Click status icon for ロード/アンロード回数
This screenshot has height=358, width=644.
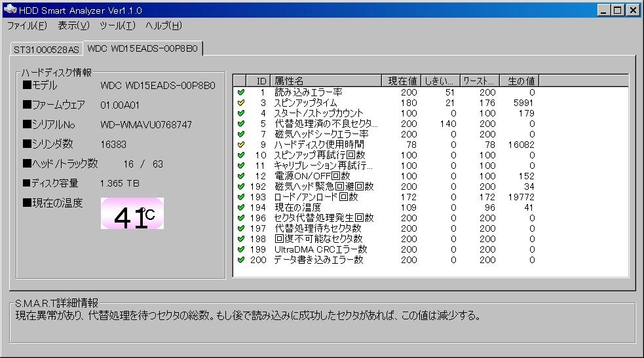click(x=241, y=197)
